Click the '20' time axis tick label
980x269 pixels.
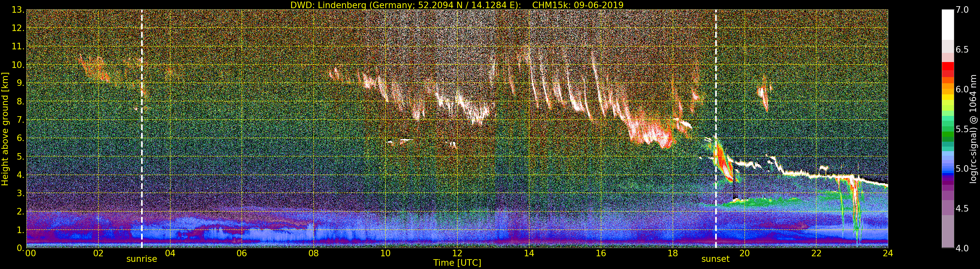[x=745, y=253]
